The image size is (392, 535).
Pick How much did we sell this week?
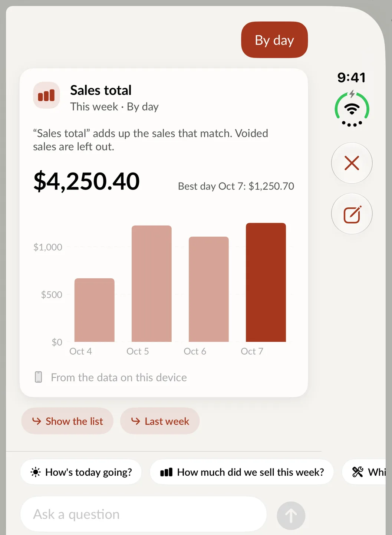pyautogui.click(x=242, y=472)
